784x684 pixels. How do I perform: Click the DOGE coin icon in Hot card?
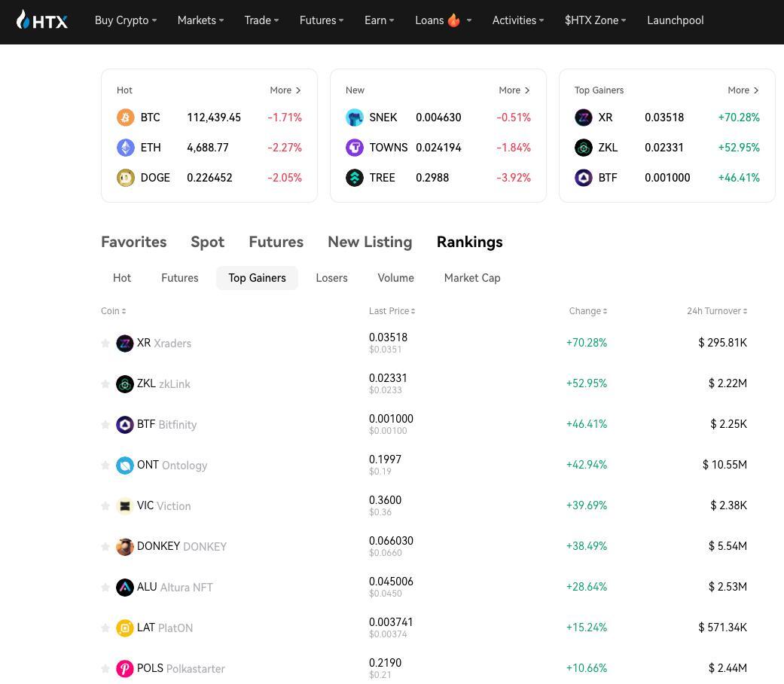(126, 178)
